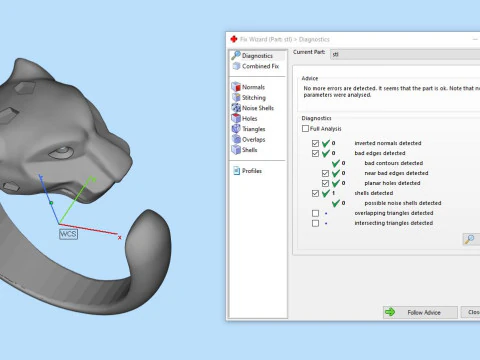This screenshot has height=360, width=480.
Task: Enable the Full Analysis checkbox
Action: (305, 128)
